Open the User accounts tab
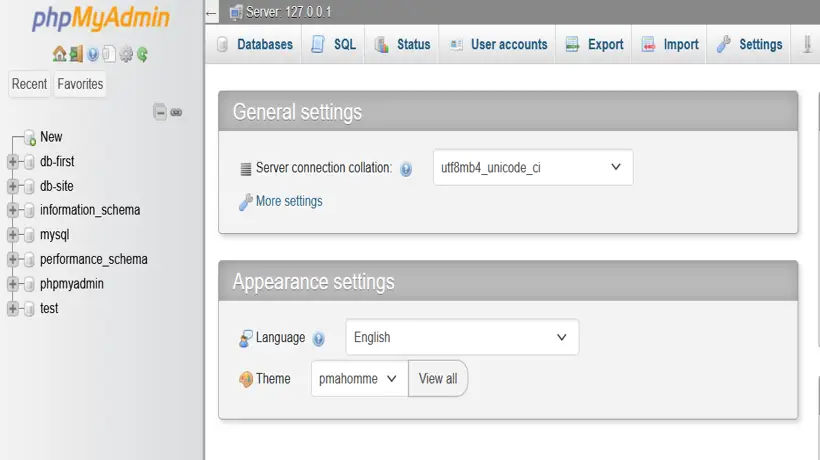The width and height of the screenshot is (820, 460). click(x=498, y=44)
